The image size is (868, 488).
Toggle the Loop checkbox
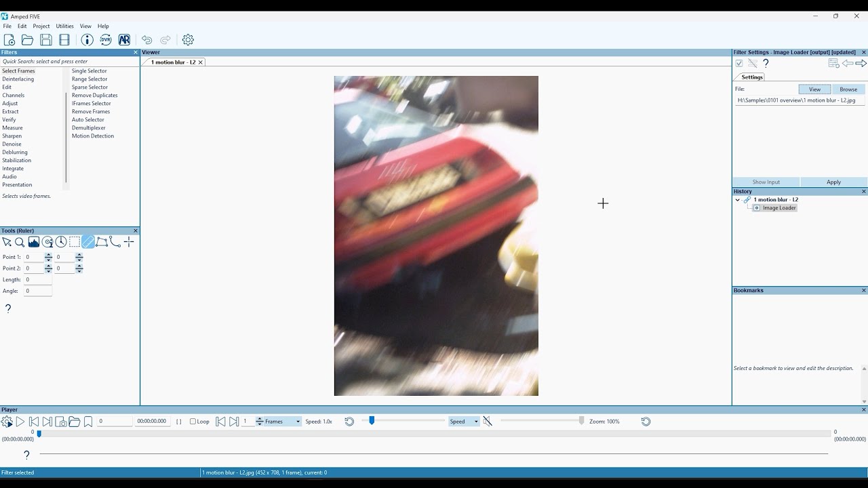coord(193,422)
